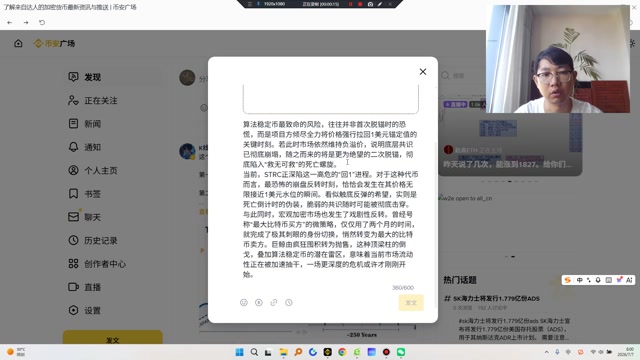Show hidden system tray icons
This screenshot has height=360, width=640.
[x=547, y=352]
